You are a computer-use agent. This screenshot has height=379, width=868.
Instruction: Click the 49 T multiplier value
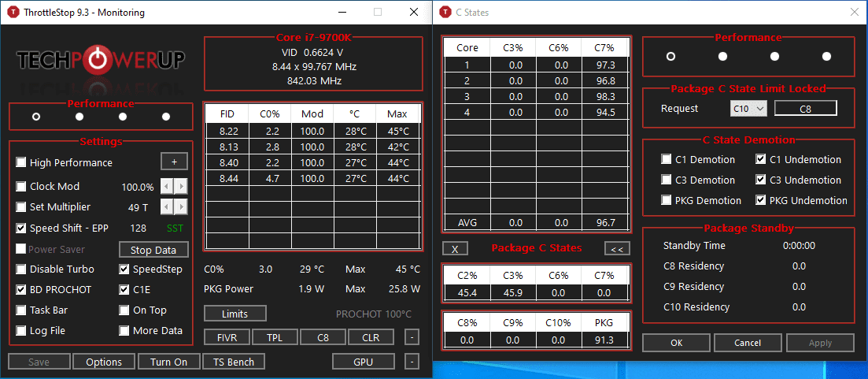click(x=138, y=207)
